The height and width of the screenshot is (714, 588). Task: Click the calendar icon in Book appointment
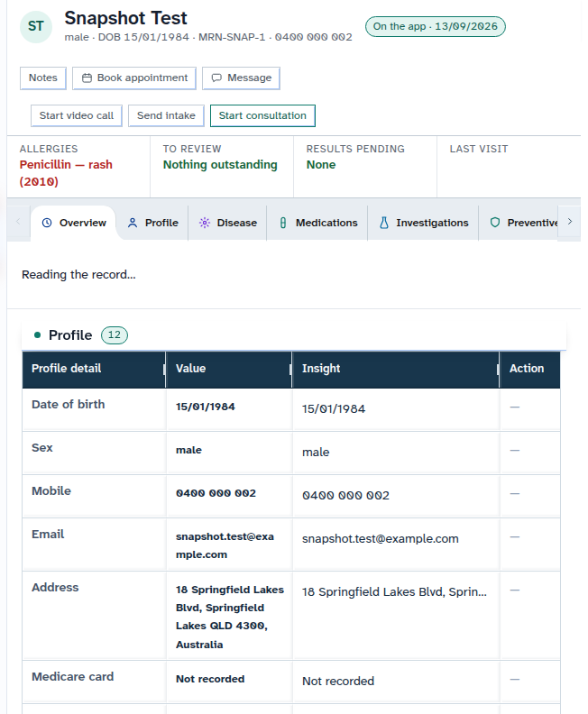click(x=87, y=78)
